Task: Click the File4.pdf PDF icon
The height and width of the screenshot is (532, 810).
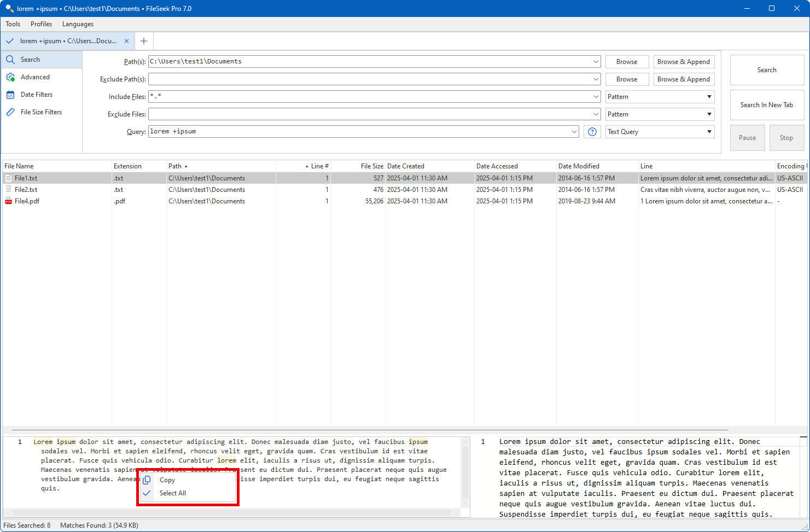Action: (8, 201)
